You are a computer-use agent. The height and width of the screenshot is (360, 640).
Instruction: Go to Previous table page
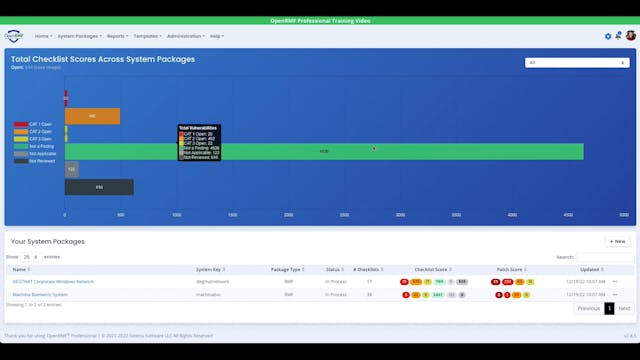tap(588, 308)
